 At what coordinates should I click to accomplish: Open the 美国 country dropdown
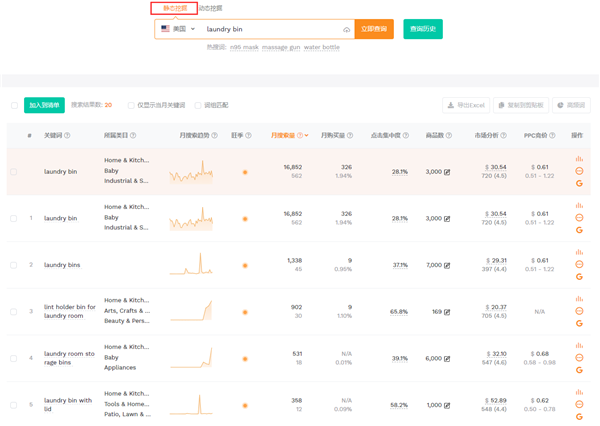point(178,29)
